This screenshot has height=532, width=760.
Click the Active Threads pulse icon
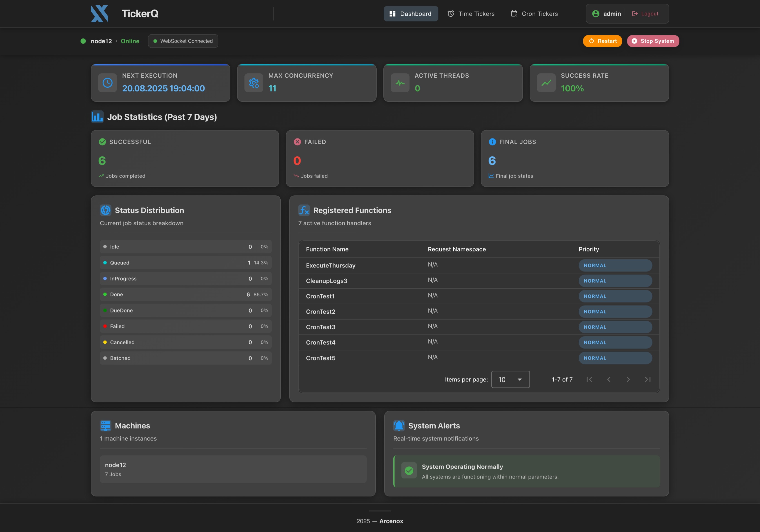click(400, 83)
